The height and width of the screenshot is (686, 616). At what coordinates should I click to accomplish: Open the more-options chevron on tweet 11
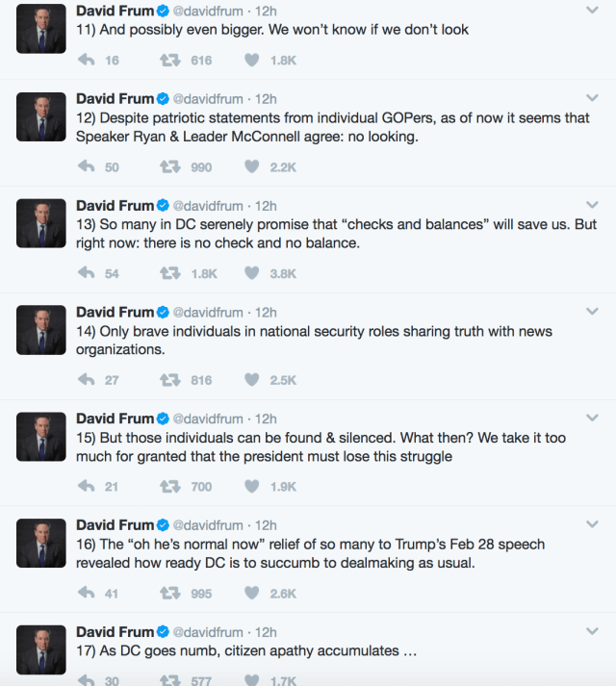(591, 10)
